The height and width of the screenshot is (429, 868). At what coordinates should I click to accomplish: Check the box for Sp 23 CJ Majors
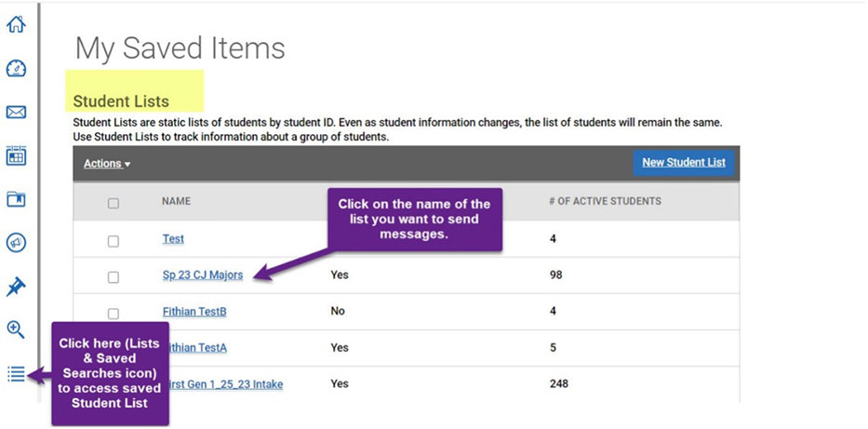114,276
